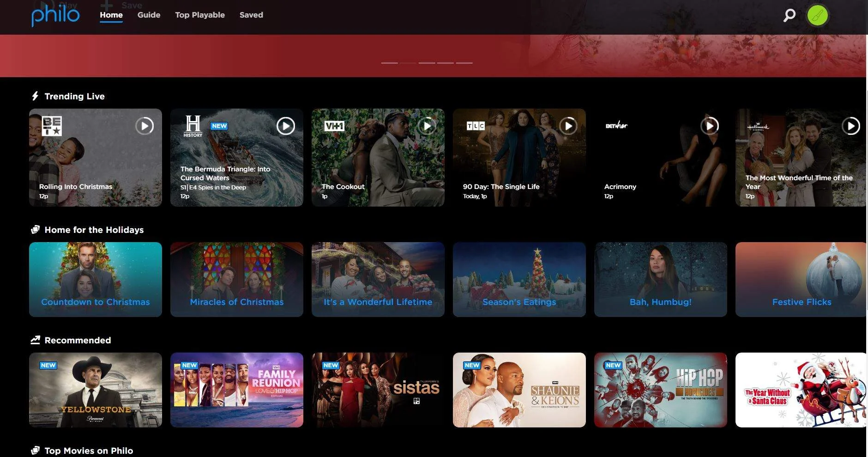Open the Festive Flicks collection

801,280
